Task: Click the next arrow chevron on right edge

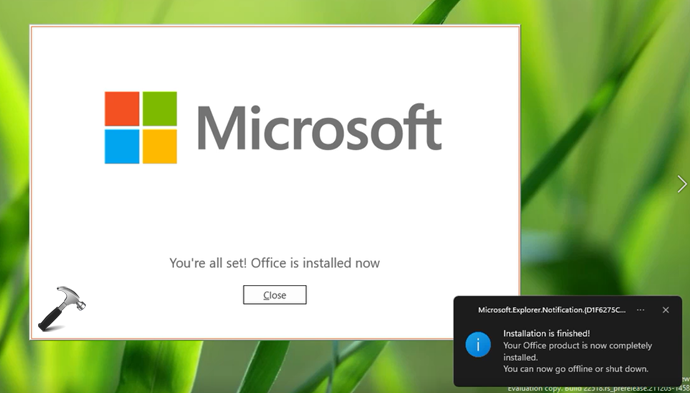Action: pos(682,184)
